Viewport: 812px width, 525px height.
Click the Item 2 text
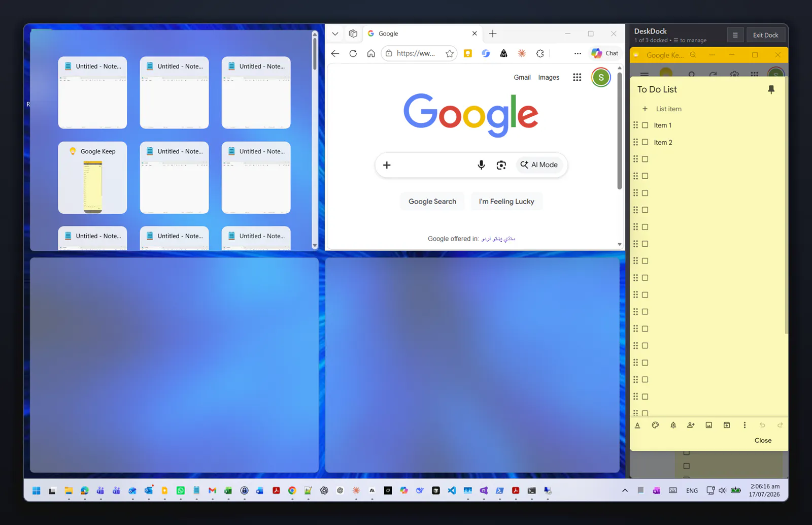click(x=663, y=143)
